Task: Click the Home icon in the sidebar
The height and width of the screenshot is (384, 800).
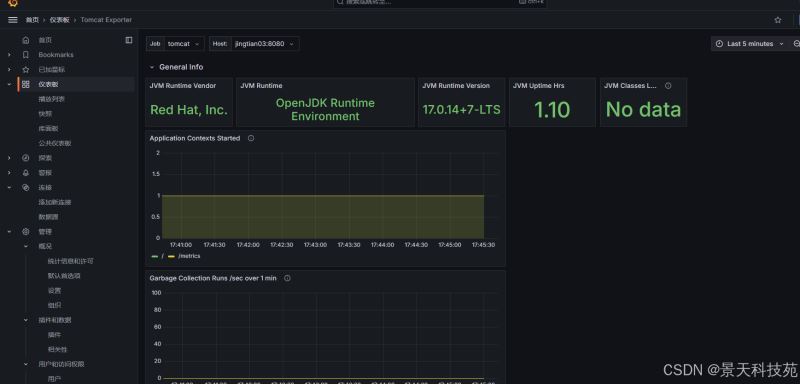Action: pos(26,40)
